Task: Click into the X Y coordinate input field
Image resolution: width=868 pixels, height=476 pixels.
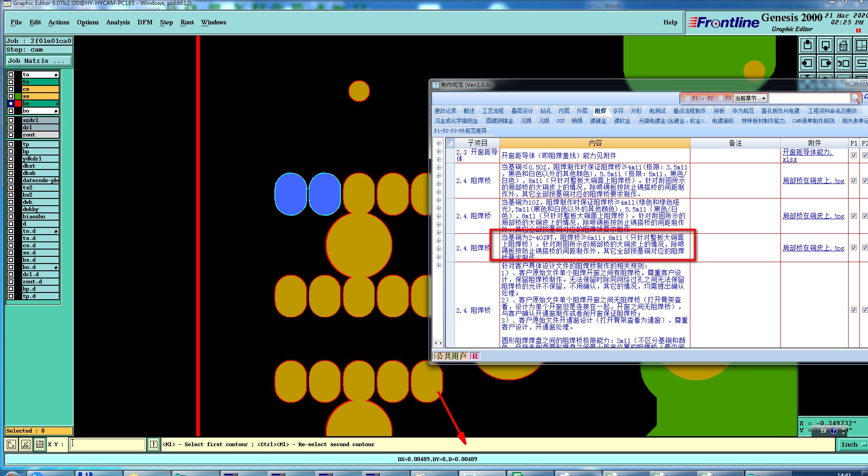Action: coord(107,444)
